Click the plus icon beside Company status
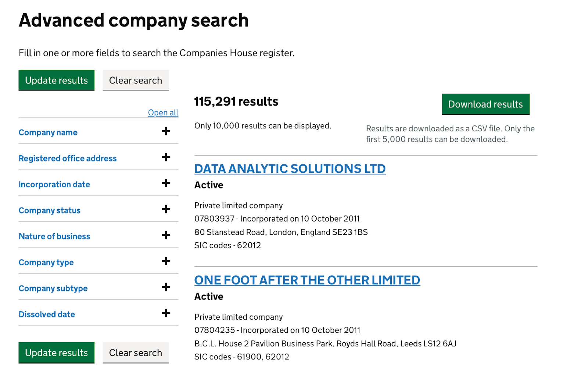This screenshot has height=376, width=588. click(166, 209)
